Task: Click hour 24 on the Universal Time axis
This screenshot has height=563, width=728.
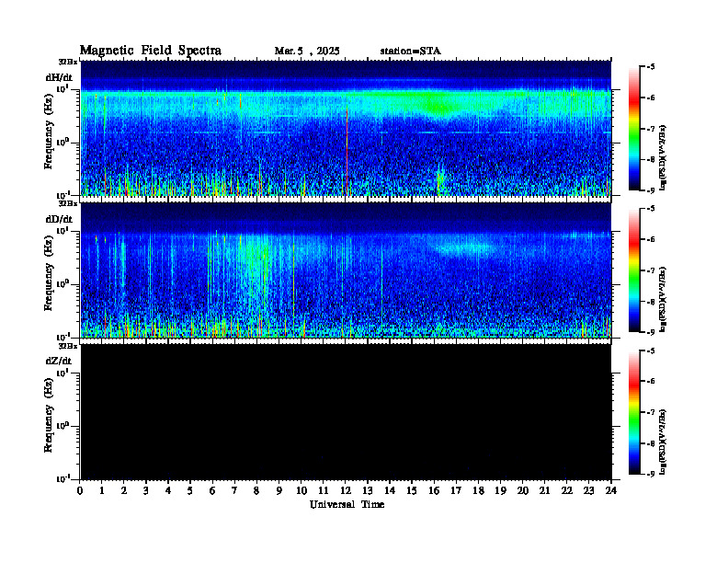Action: click(611, 491)
